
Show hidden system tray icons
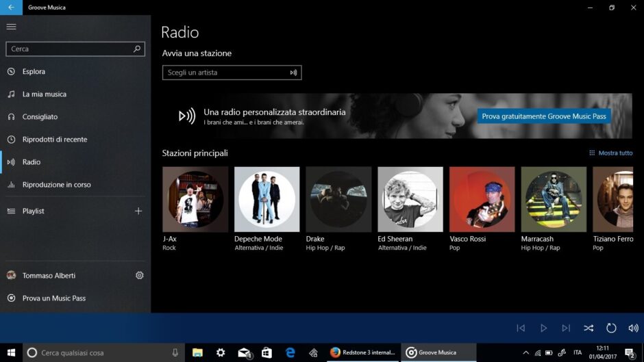[525, 352]
